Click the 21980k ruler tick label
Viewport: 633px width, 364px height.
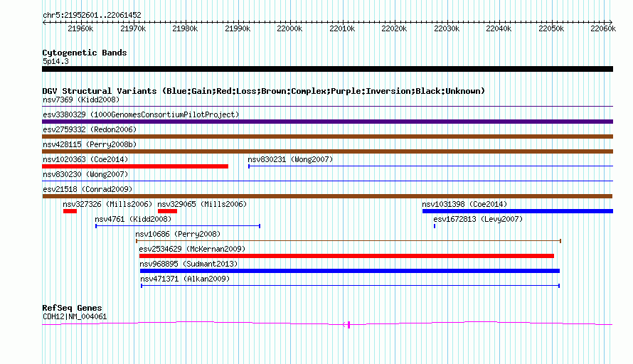pos(186,28)
